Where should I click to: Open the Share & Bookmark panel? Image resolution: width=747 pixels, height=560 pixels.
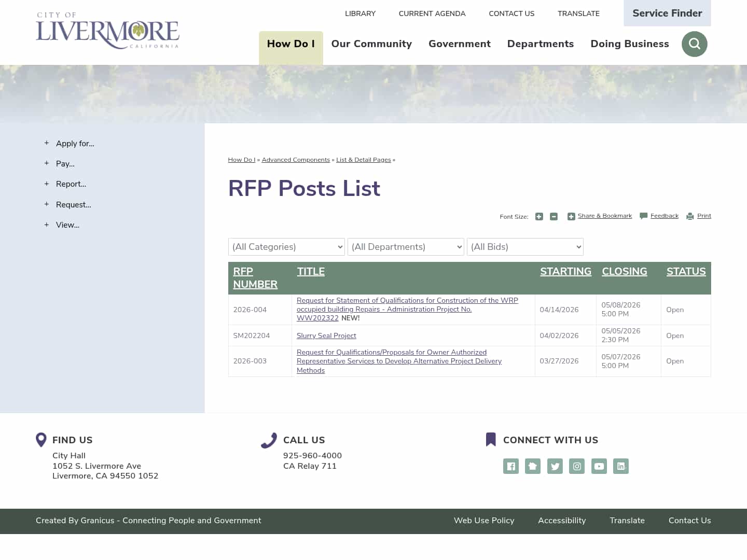tap(600, 216)
